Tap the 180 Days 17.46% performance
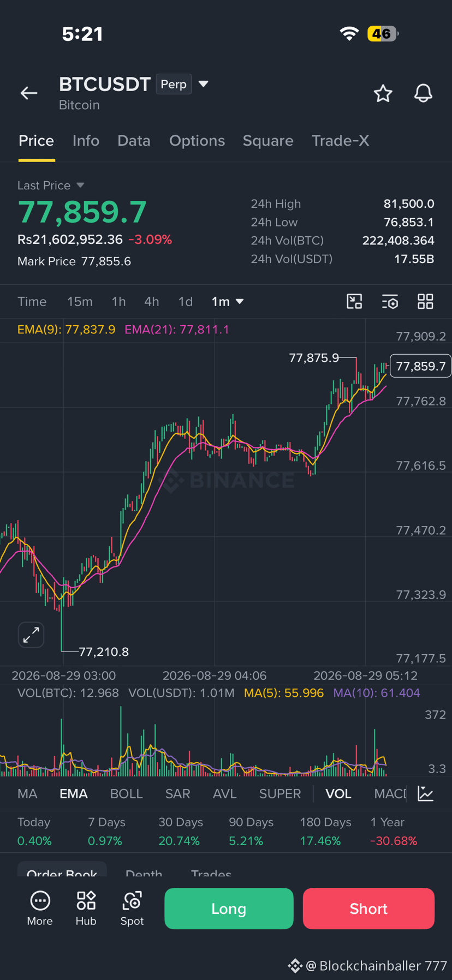The height and width of the screenshot is (980, 452). point(325,832)
